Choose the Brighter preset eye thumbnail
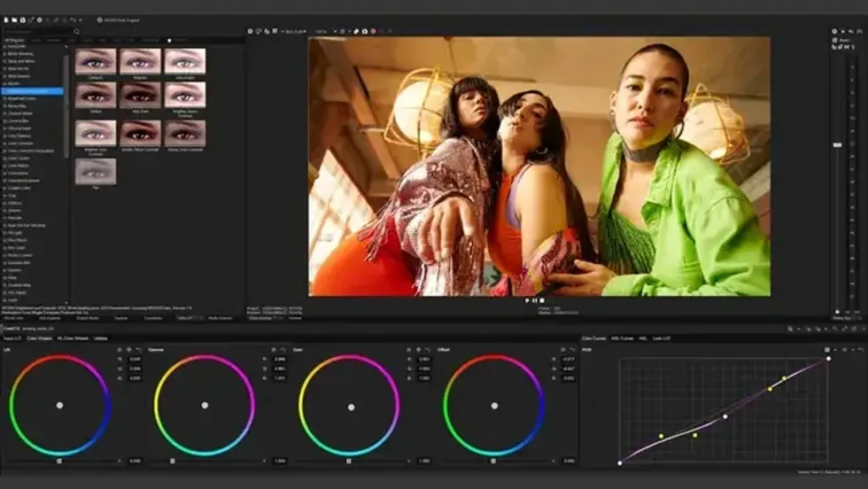The width and height of the screenshot is (868, 489). click(140, 61)
